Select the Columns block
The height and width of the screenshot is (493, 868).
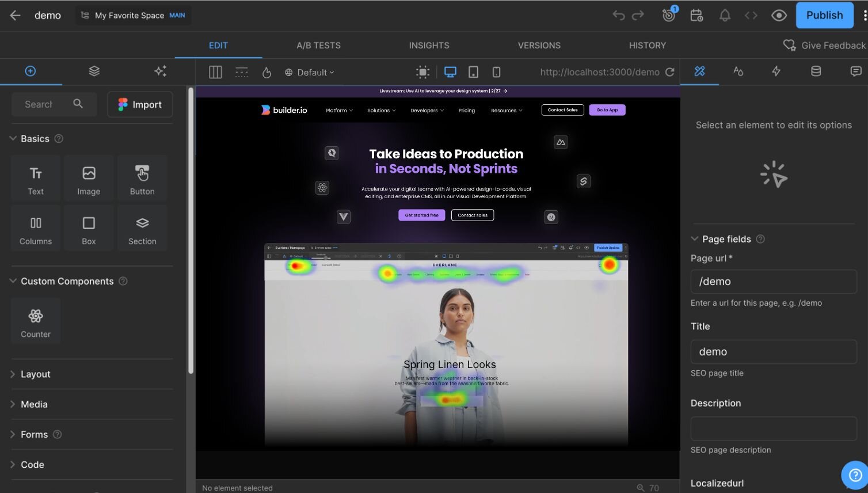tap(36, 229)
